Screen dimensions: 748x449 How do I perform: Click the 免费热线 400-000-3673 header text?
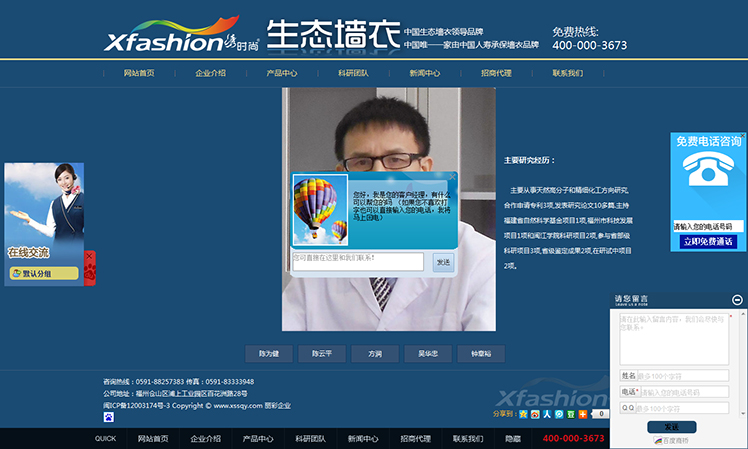(590, 39)
